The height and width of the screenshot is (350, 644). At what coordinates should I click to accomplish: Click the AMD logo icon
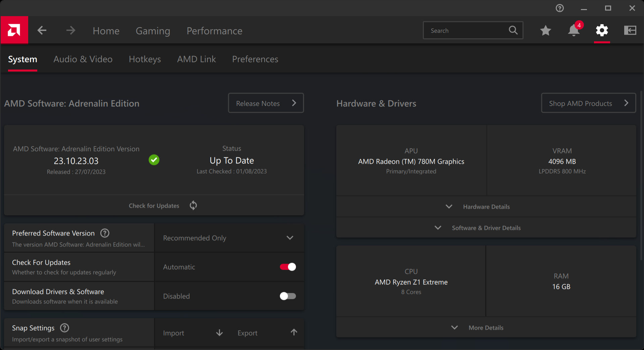14,30
